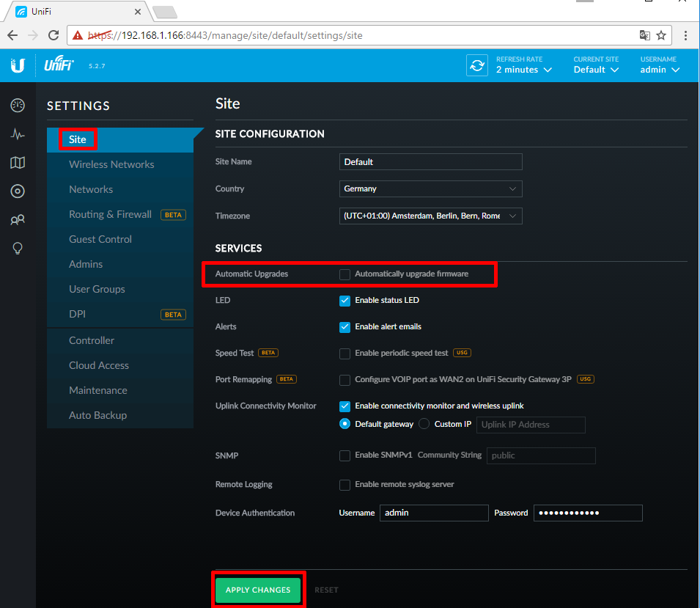Expand the Current Site Default dropdown
Screen dimensions: 700x608
[x=596, y=70]
